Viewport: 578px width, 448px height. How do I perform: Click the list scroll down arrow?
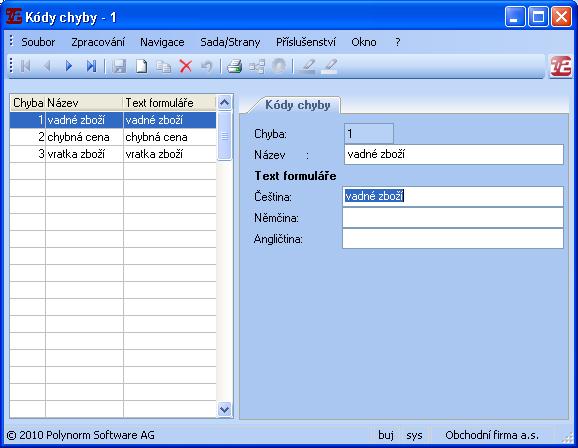pos(224,409)
